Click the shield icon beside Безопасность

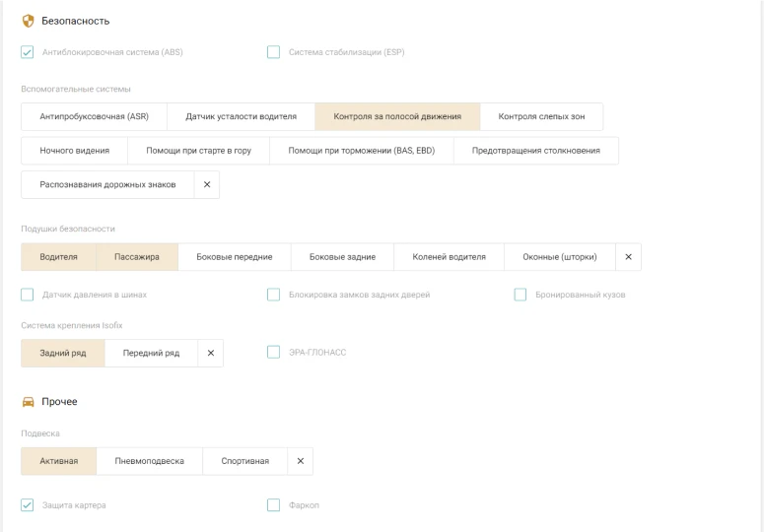click(28, 21)
